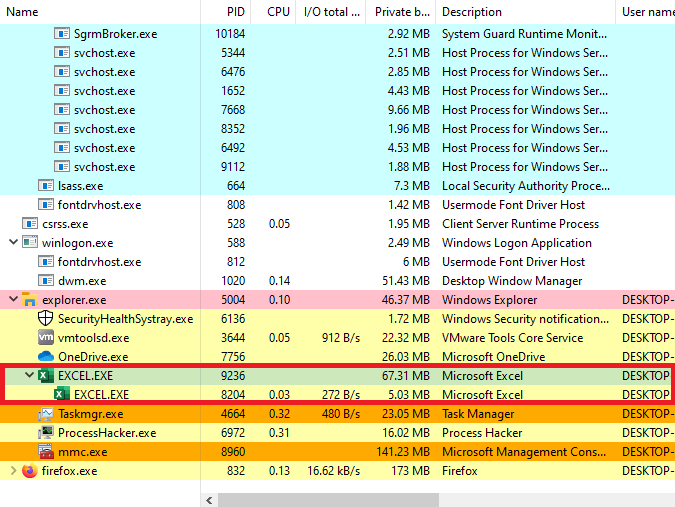Click the fontdrvhost.exe icon with PID 808
The width and height of the screenshot is (675, 507).
[46, 204]
